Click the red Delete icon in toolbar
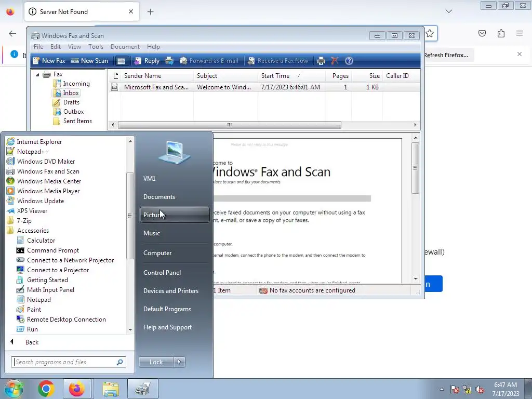This screenshot has width=532, height=399. (335, 61)
